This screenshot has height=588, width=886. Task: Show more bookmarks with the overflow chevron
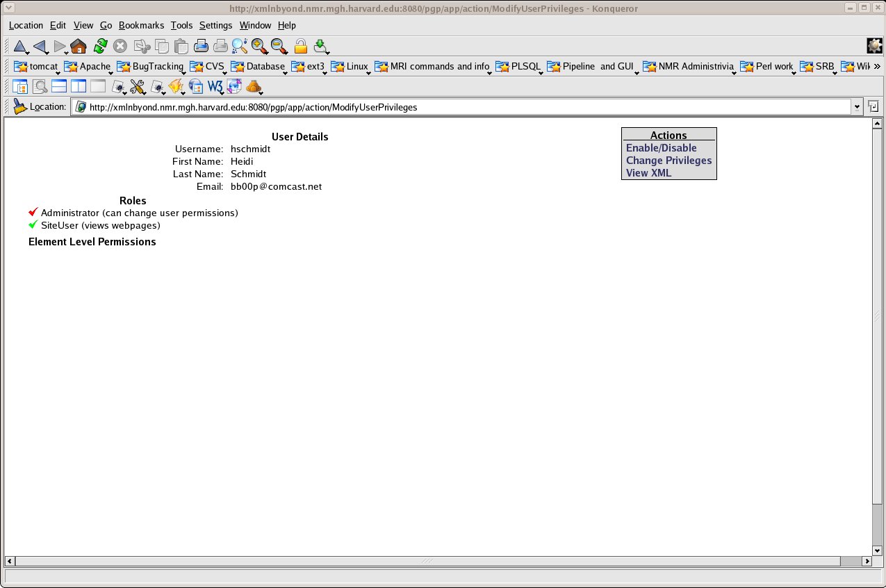[877, 67]
